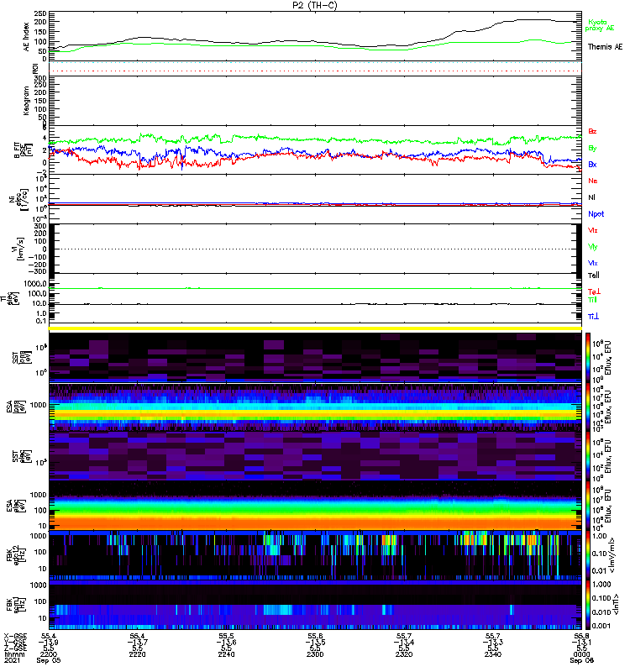Image resolution: width=630 pixels, height=672 pixels.
Task: Click the 2340 time tick label
Action: click(x=494, y=655)
